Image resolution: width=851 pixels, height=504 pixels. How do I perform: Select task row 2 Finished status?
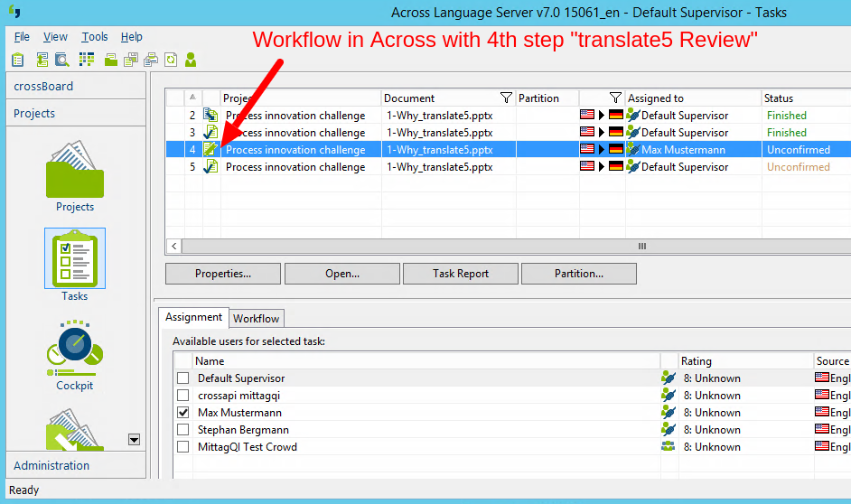pos(787,115)
